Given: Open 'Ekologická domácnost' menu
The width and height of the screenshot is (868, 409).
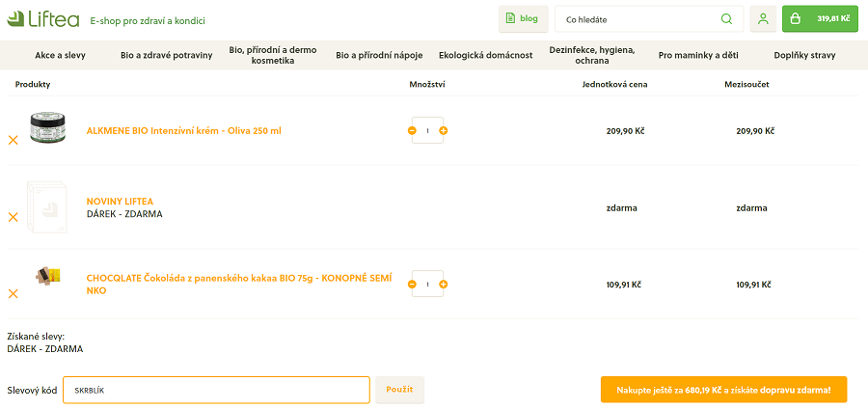Looking at the screenshot, I should 485,55.
